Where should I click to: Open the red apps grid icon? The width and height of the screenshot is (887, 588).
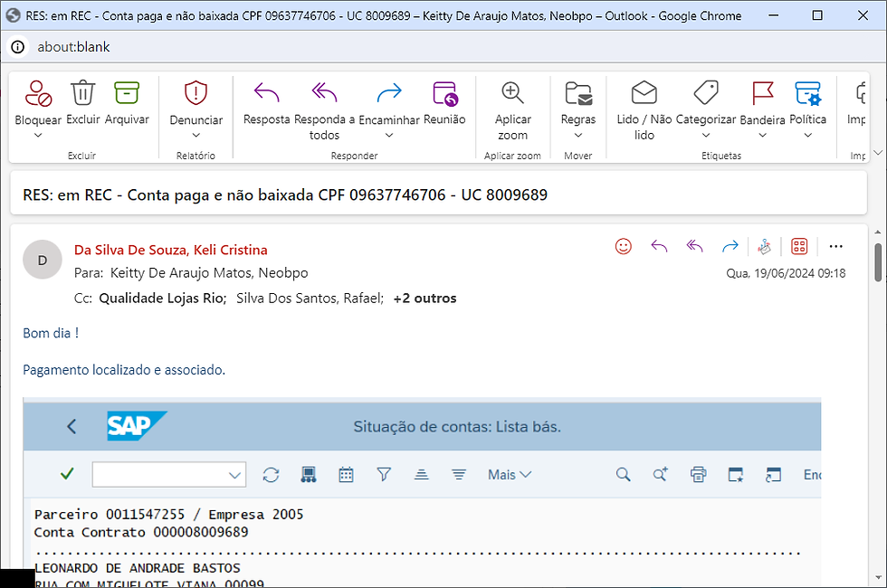[799, 246]
